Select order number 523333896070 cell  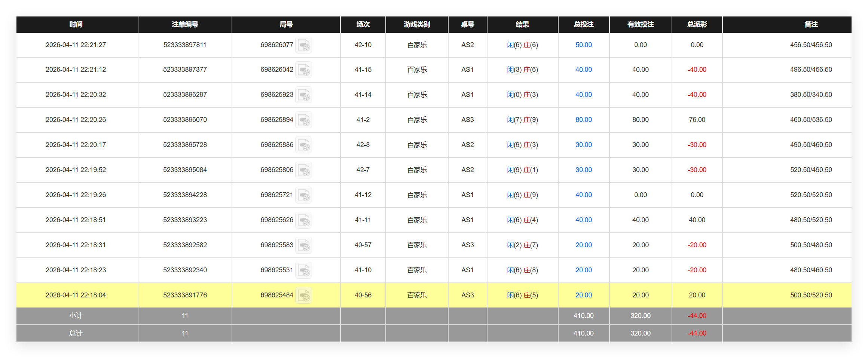click(x=185, y=120)
